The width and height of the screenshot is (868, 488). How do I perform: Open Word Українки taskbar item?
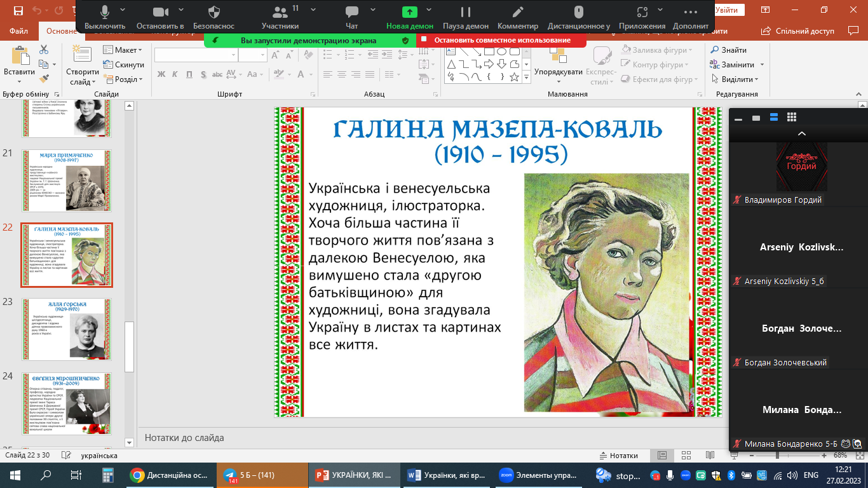coord(447,475)
